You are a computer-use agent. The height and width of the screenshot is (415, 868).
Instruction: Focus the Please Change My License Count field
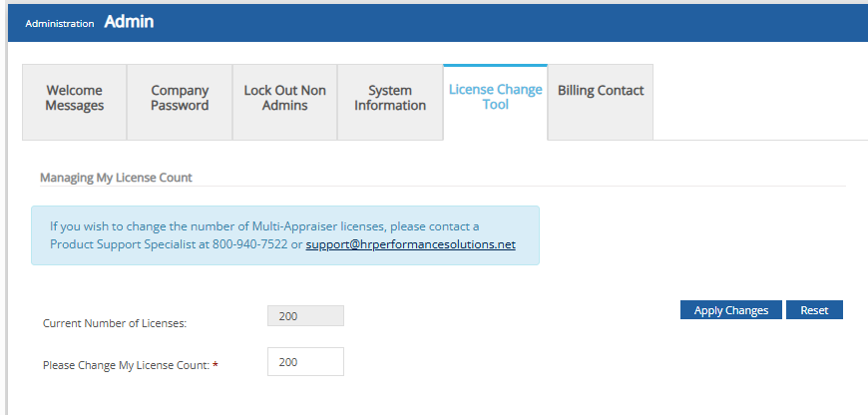[305, 362]
